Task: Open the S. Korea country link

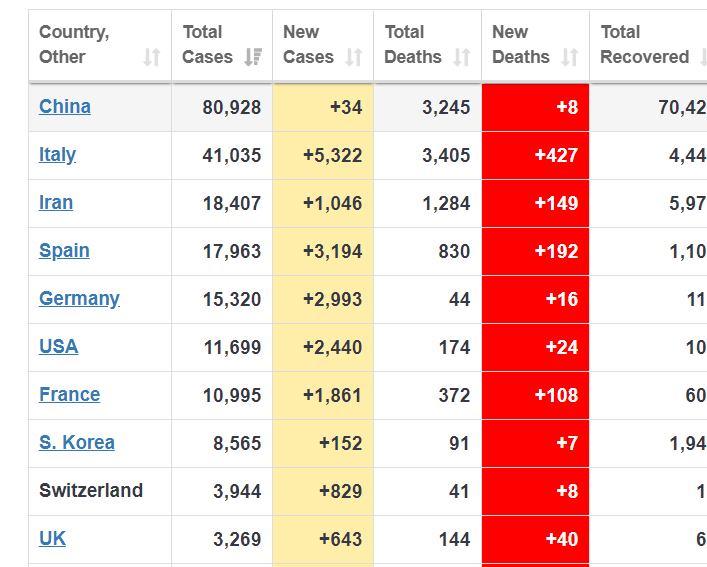Action: [x=77, y=443]
